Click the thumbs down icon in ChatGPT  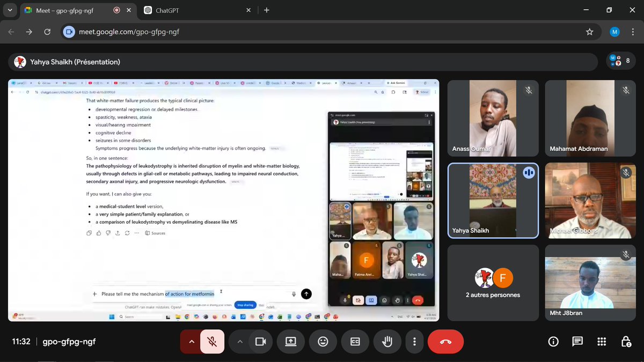tap(108, 233)
